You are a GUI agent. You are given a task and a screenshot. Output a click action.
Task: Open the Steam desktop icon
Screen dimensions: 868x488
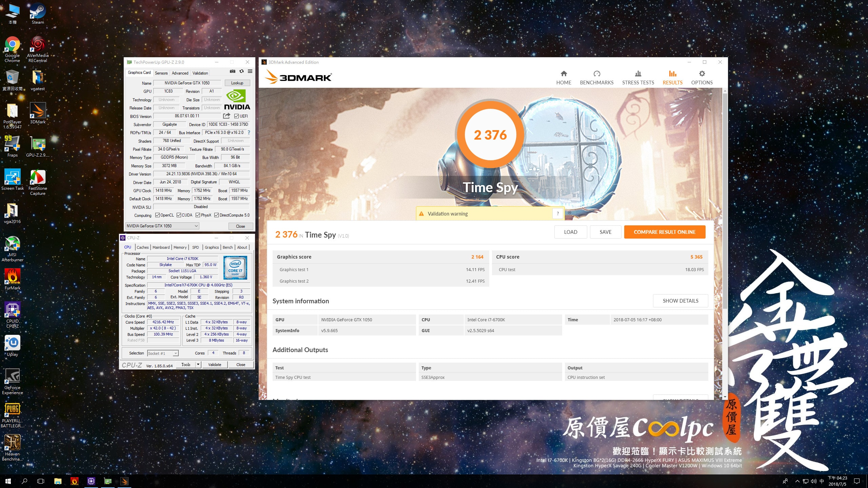[x=38, y=14]
